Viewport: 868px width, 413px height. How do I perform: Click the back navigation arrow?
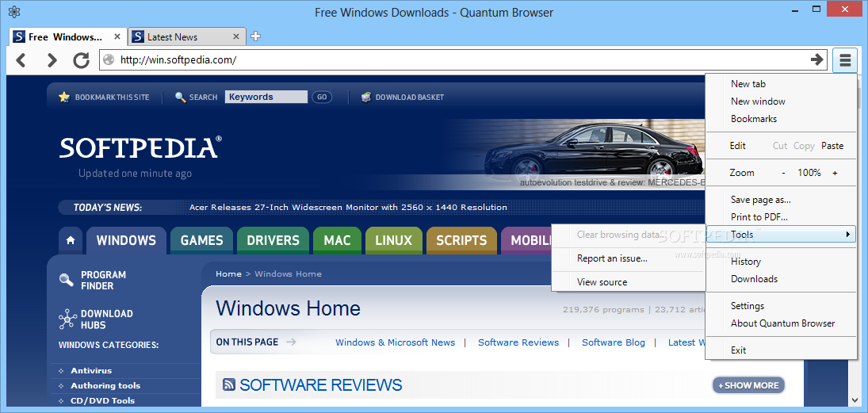(x=21, y=59)
